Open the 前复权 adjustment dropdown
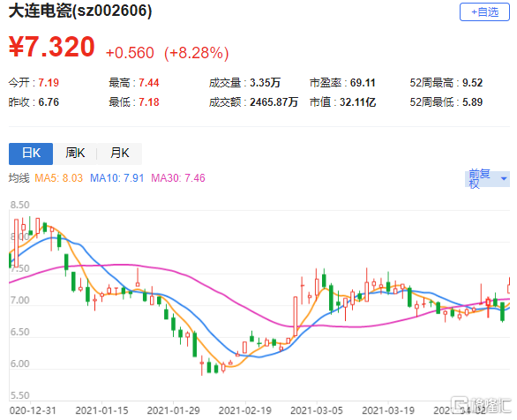 487,178
